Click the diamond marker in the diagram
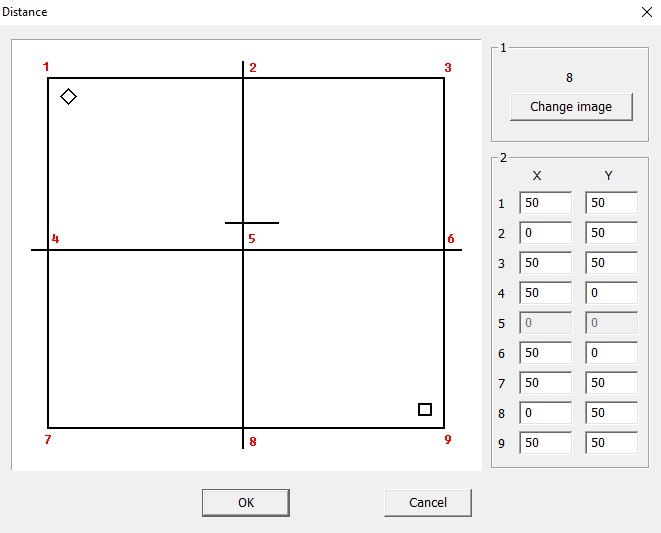The image size is (661, 533). (x=68, y=96)
